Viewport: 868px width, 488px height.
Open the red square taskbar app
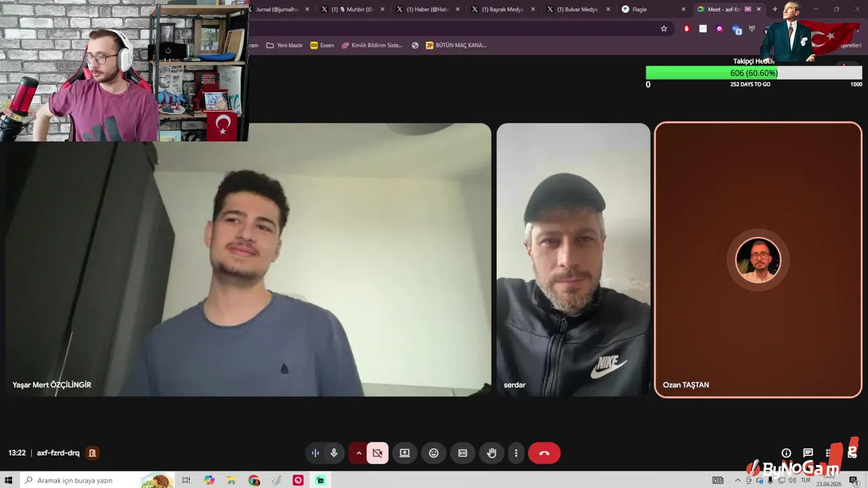tap(298, 481)
